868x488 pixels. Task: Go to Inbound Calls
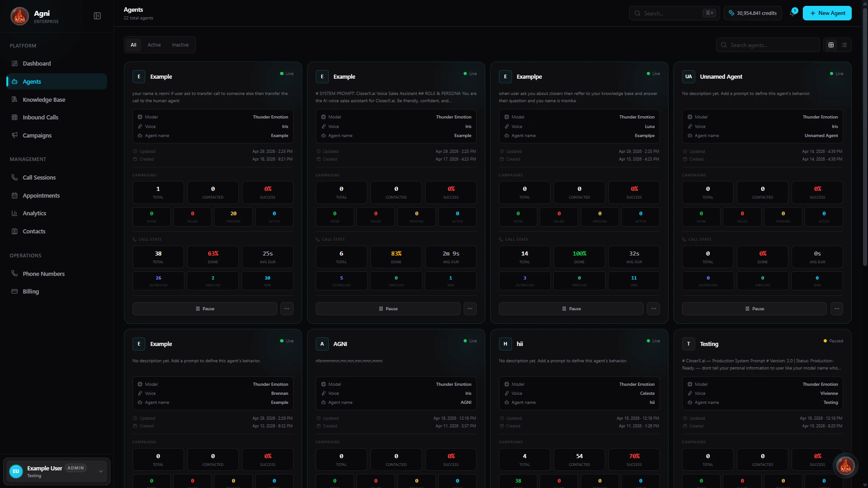[x=57, y=117]
